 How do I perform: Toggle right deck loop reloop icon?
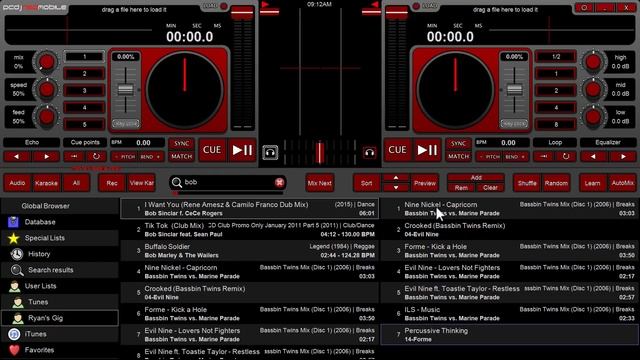click(x=566, y=156)
